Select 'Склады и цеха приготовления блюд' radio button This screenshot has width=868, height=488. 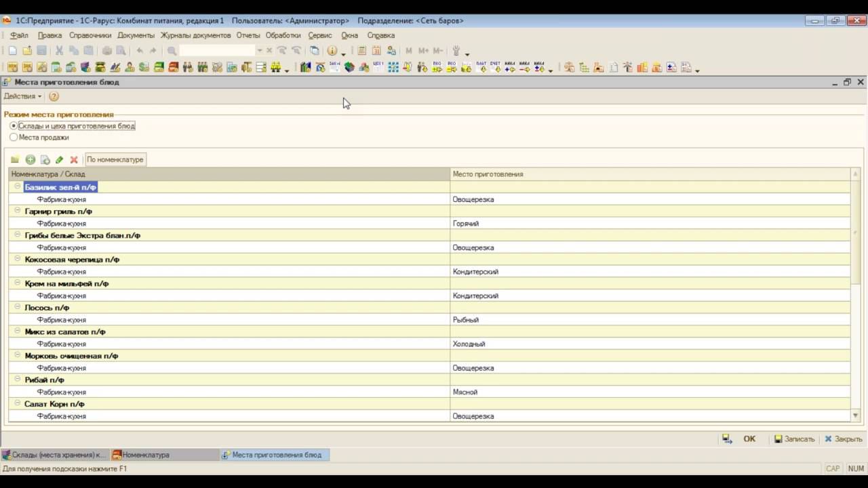point(14,126)
